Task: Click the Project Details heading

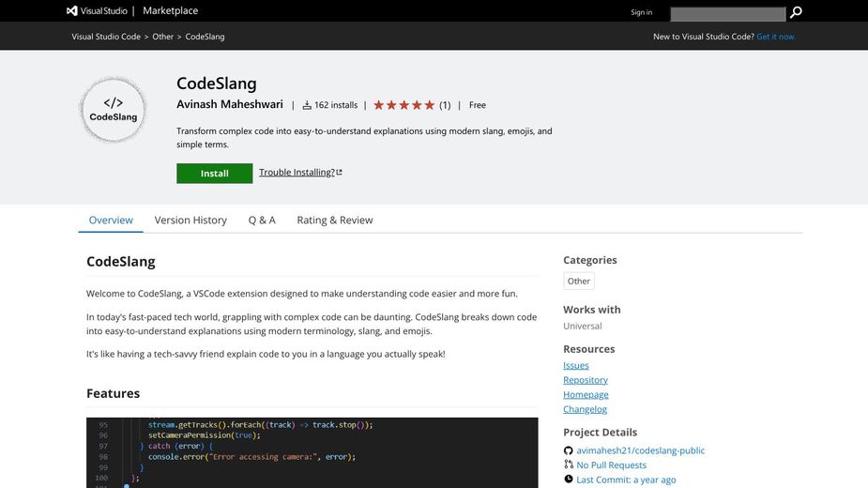Action: (x=600, y=432)
